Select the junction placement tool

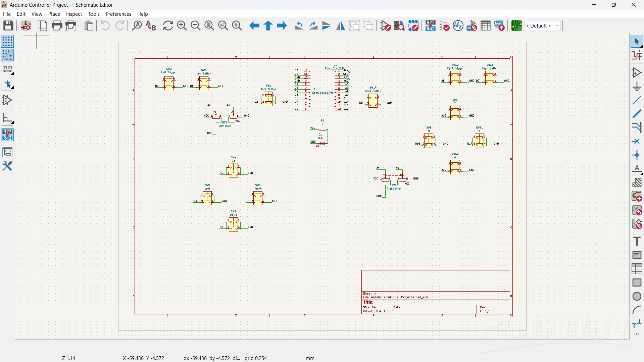point(637,155)
